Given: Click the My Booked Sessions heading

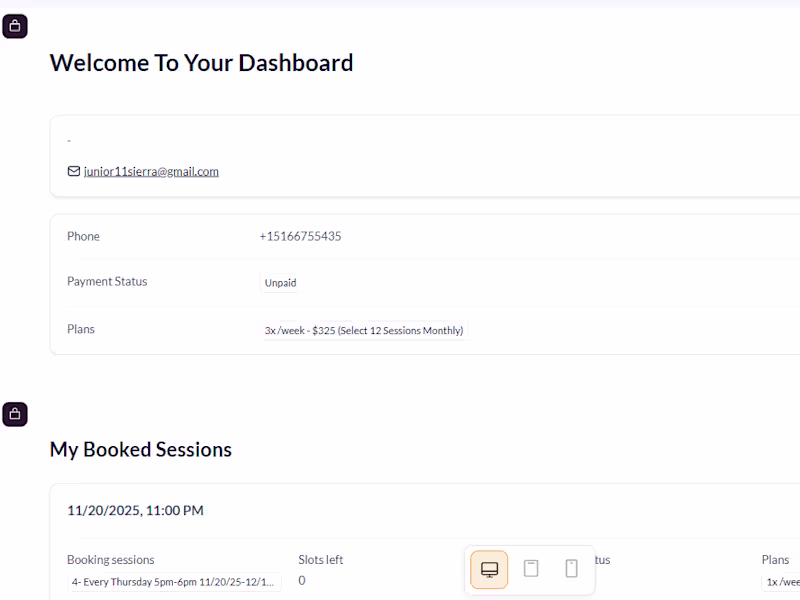Looking at the screenshot, I should (140, 449).
